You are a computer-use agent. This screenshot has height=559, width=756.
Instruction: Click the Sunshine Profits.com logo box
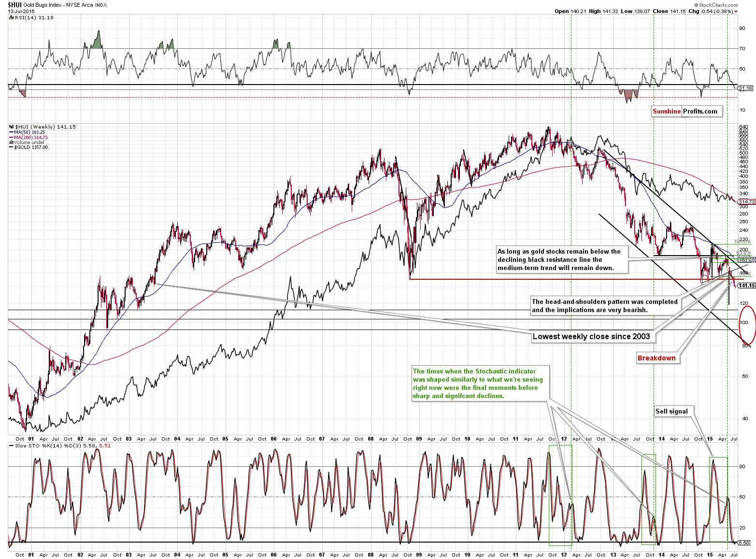687,111
